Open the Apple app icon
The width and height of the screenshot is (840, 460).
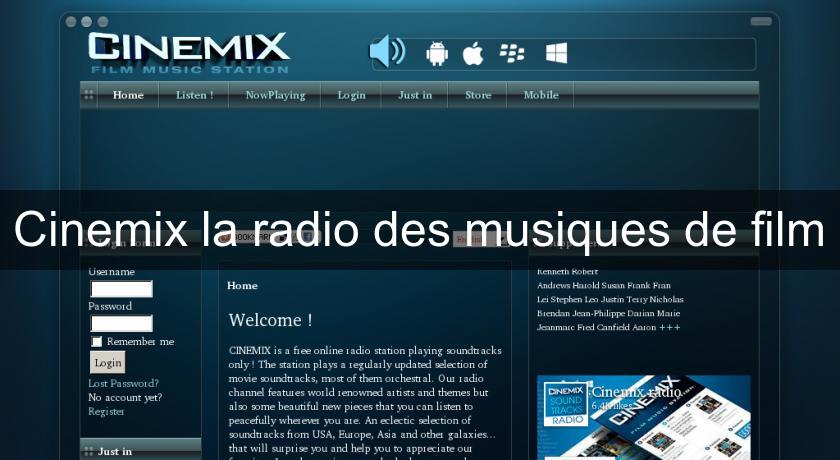tap(473, 54)
